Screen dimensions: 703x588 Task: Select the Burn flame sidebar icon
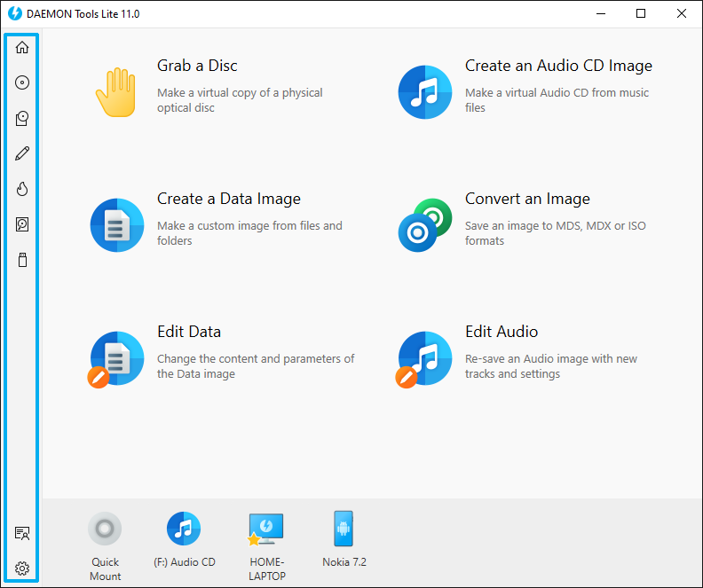(x=22, y=189)
